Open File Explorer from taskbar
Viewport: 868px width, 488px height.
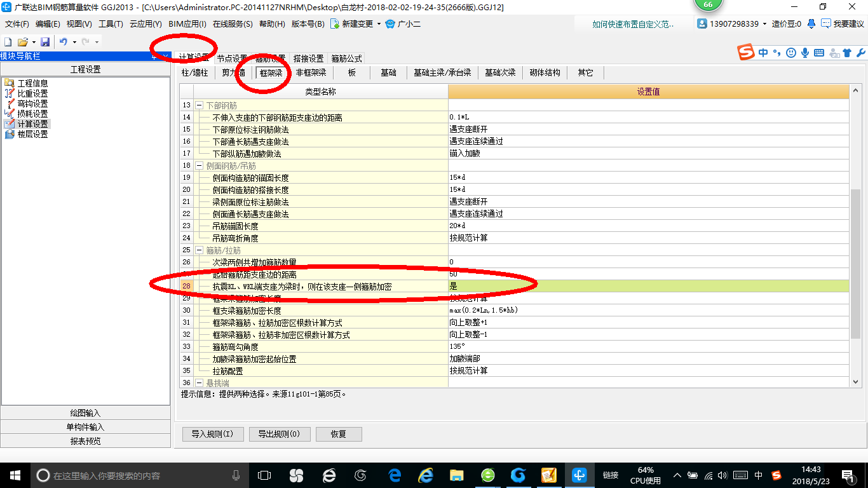coord(456,475)
